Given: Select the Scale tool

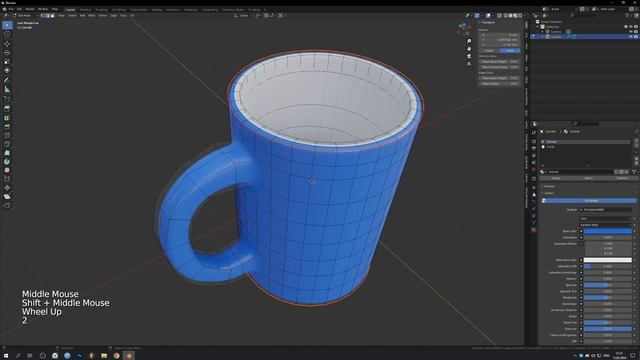Looking at the screenshot, I should 7,62.
